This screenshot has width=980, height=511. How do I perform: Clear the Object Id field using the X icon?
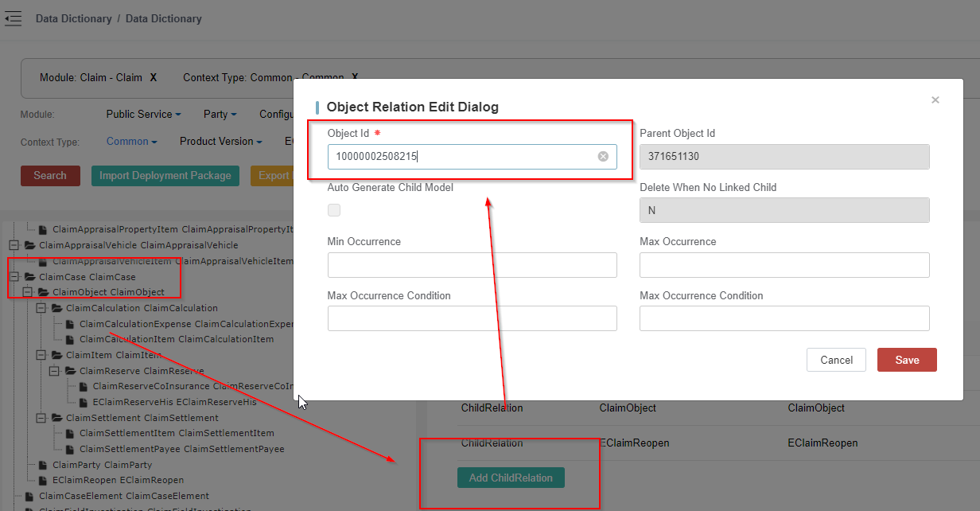tap(603, 157)
